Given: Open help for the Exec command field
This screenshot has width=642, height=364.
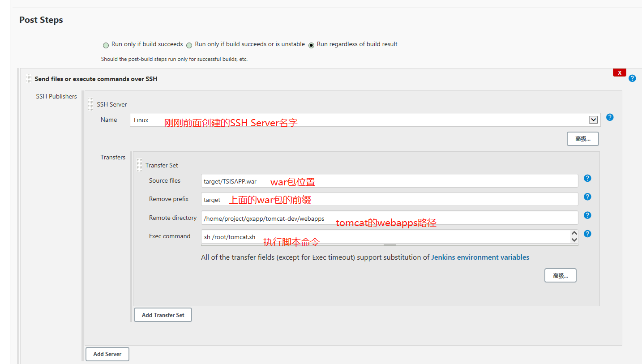Looking at the screenshot, I should click(x=587, y=233).
